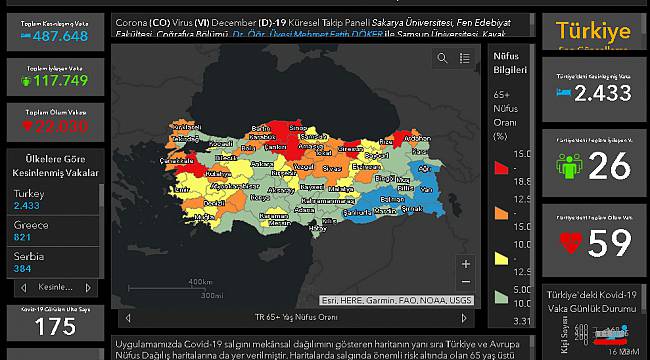Click the 117.749 total recovered value
Viewport: 650px width, 360px height.
61,80
